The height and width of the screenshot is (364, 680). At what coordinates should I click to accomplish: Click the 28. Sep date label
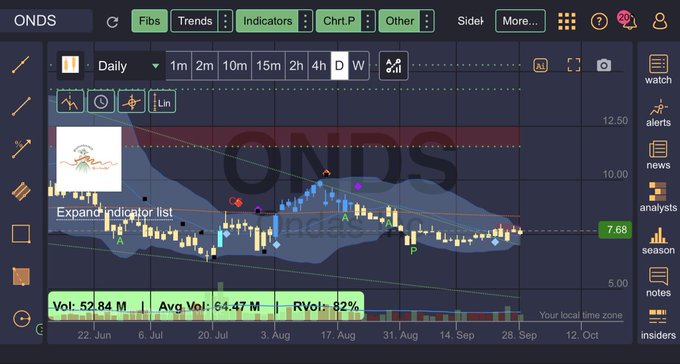pos(519,335)
